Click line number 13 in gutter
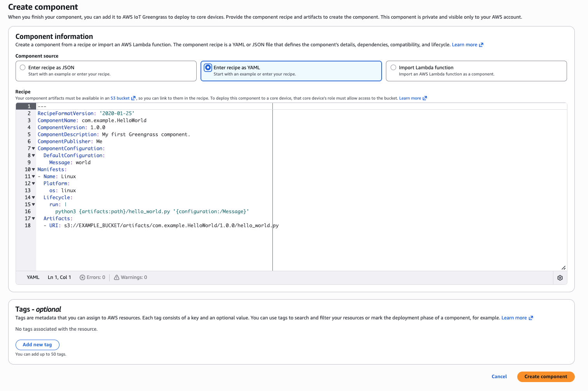The image size is (588, 391). click(x=28, y=190)
